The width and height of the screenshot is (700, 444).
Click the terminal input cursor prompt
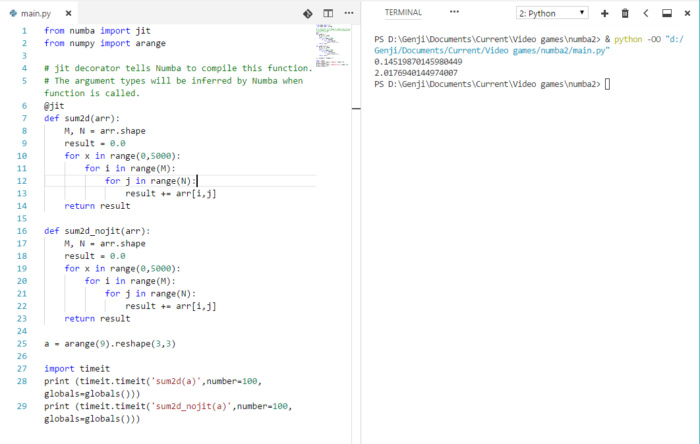[x=607, y=84]
